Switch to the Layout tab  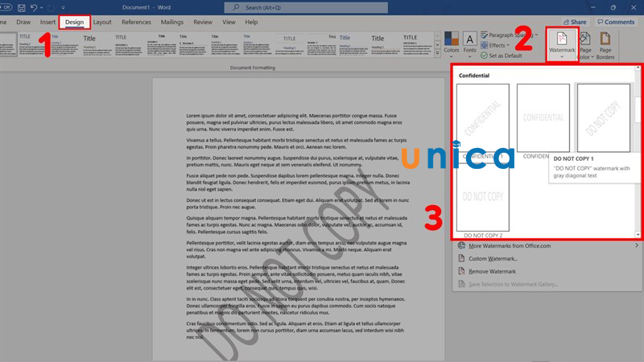[102, 23]
